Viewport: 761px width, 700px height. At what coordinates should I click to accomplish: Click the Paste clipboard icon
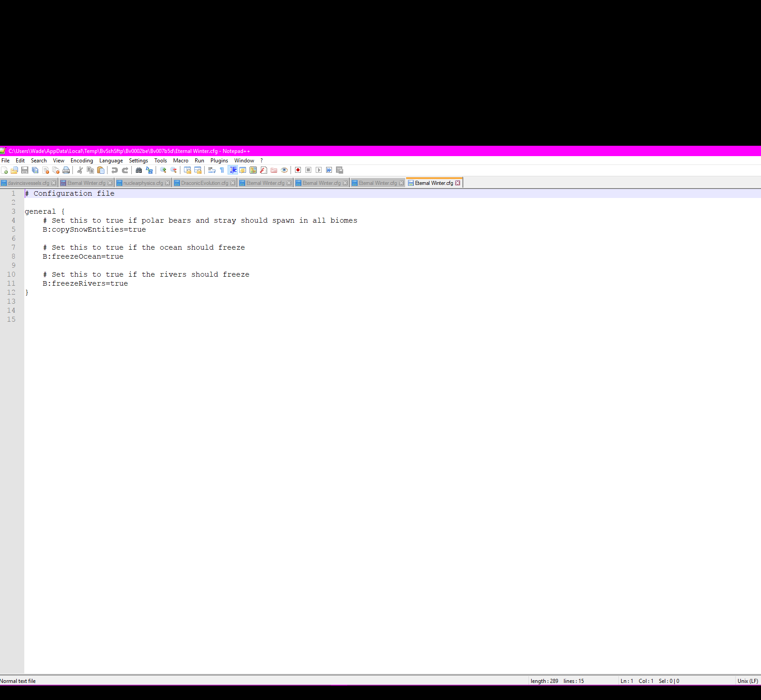(101, 170)
